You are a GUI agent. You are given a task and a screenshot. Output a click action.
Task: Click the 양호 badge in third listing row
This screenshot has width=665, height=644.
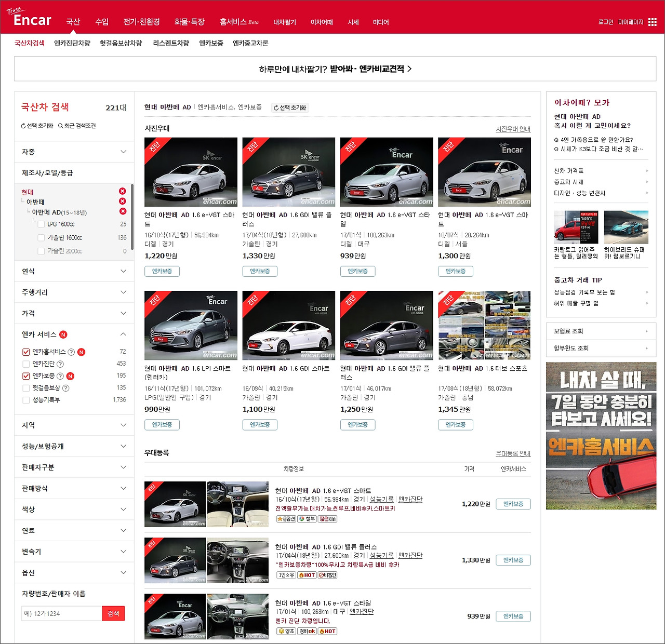(286, 631)
